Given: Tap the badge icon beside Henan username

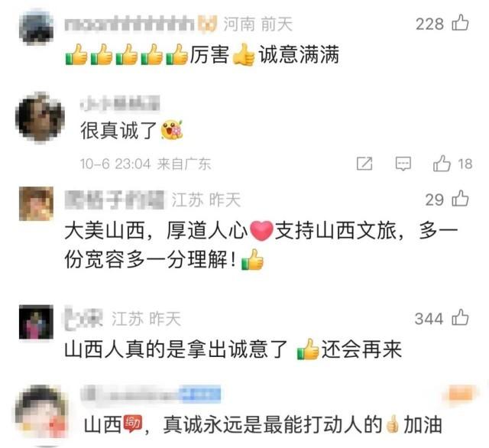Looking at the screenshot, I should click(207, 24).
